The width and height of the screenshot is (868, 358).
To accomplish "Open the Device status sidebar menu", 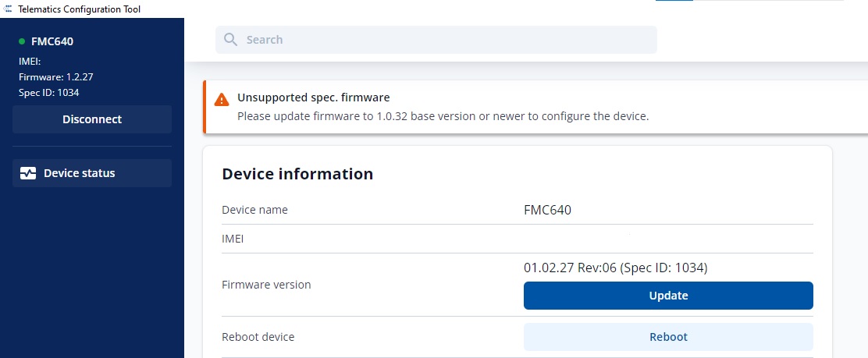I will (x=92, y=173).
